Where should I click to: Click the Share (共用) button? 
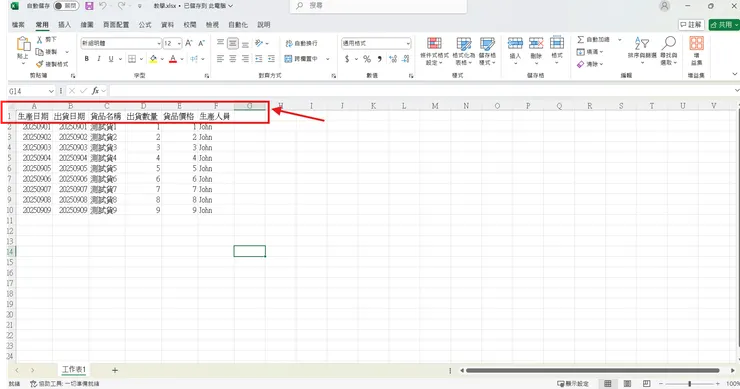pos(724,25)
